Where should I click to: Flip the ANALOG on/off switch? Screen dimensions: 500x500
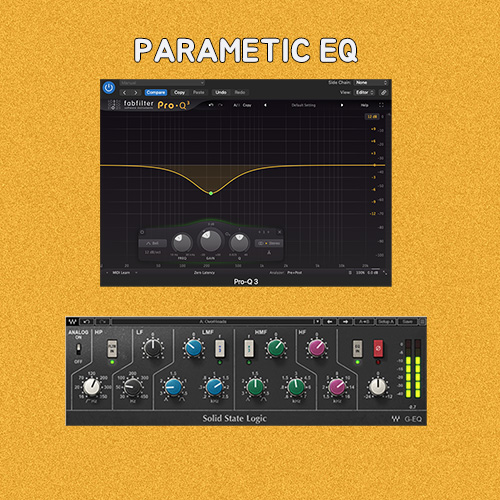78,349
